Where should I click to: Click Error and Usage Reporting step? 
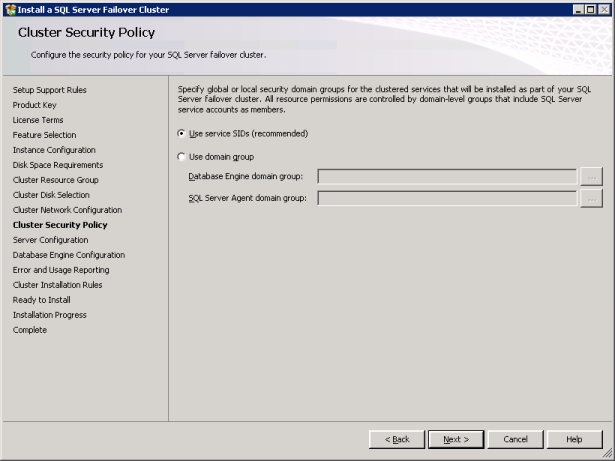pyautogui.click(x=61, y=270)
